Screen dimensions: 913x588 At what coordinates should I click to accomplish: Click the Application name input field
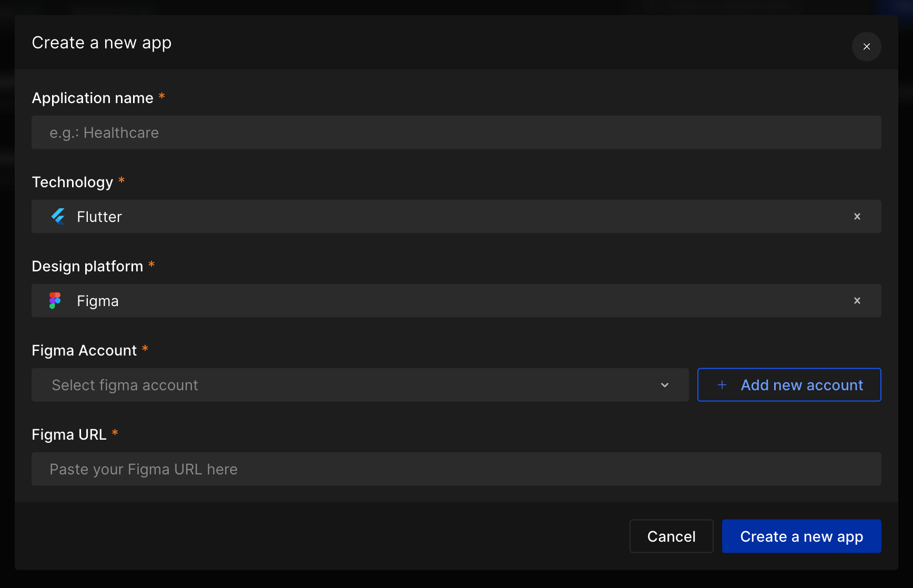tap(456, 133)
